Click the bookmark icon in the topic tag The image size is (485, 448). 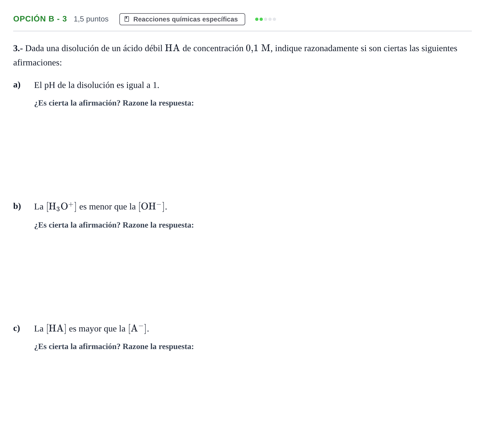point(127,19)
